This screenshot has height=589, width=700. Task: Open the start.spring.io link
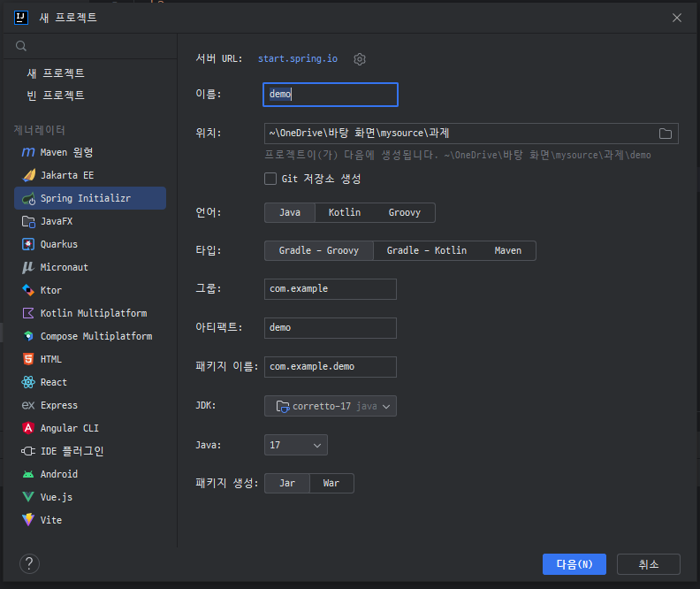click(298, 59)
